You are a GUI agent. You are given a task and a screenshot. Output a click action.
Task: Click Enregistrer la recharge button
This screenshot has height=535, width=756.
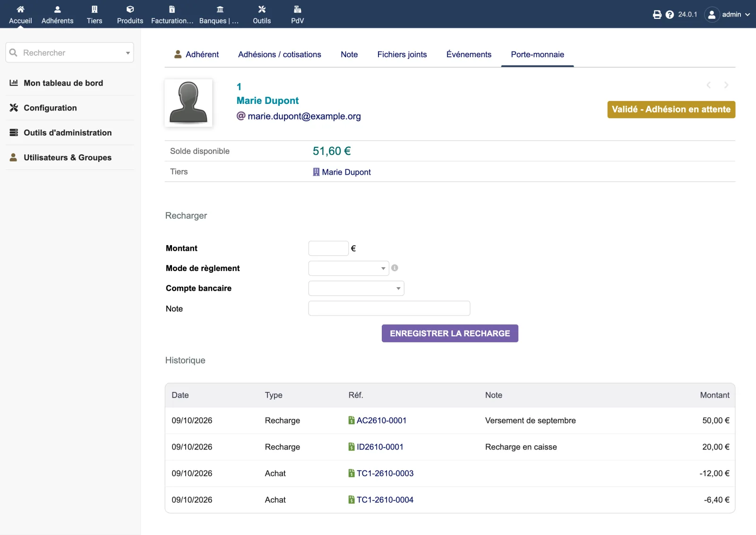(450, 333)
